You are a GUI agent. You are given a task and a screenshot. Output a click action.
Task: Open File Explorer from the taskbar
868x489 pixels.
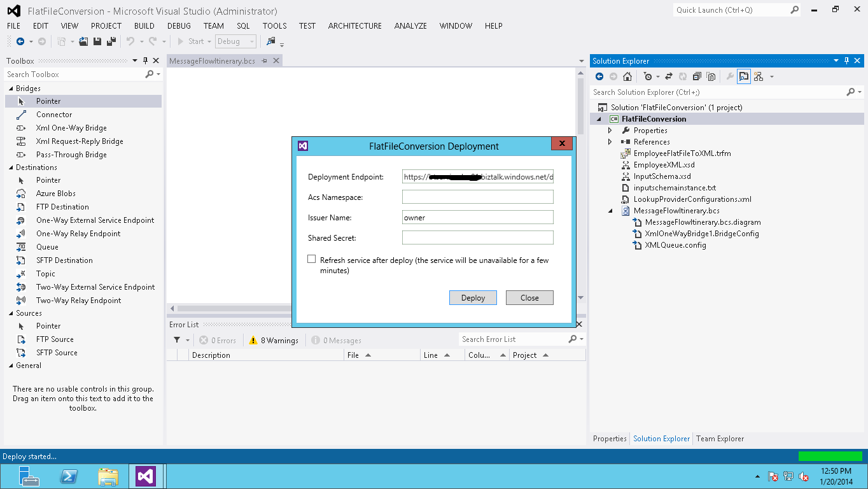tap(108, 476)
